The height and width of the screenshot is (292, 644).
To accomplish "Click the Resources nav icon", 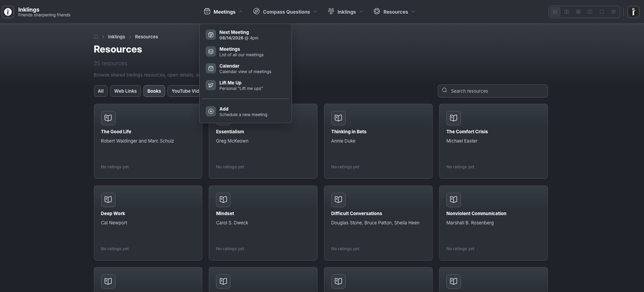I will pyautogui.click(x=377, y=11).
